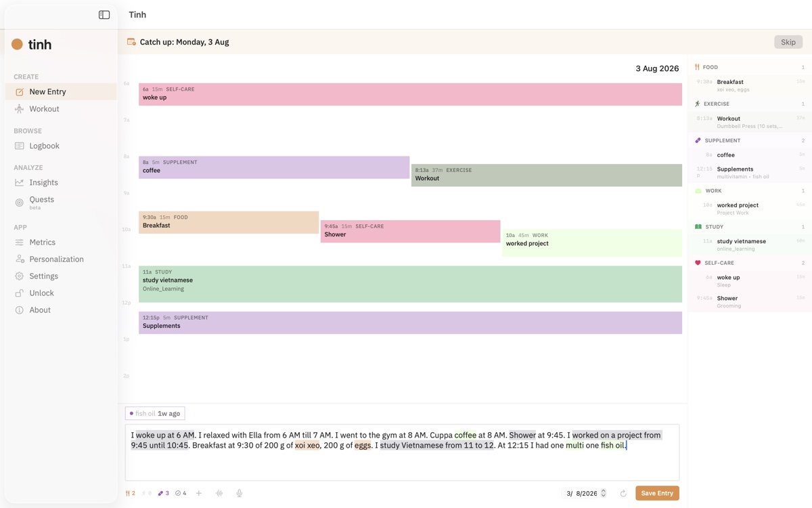Select the worked project timeline block
The image size is (812, 508).
pos(592,243)
